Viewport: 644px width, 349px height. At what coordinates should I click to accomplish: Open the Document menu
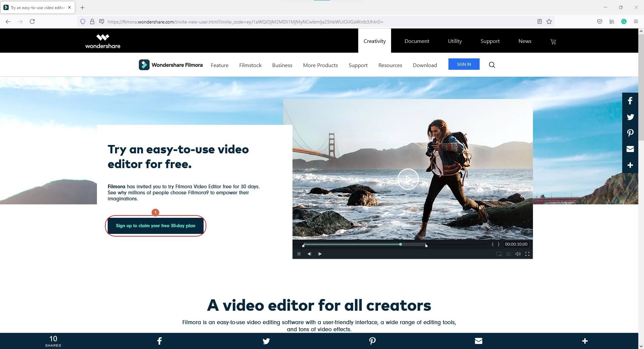point(417,41)
